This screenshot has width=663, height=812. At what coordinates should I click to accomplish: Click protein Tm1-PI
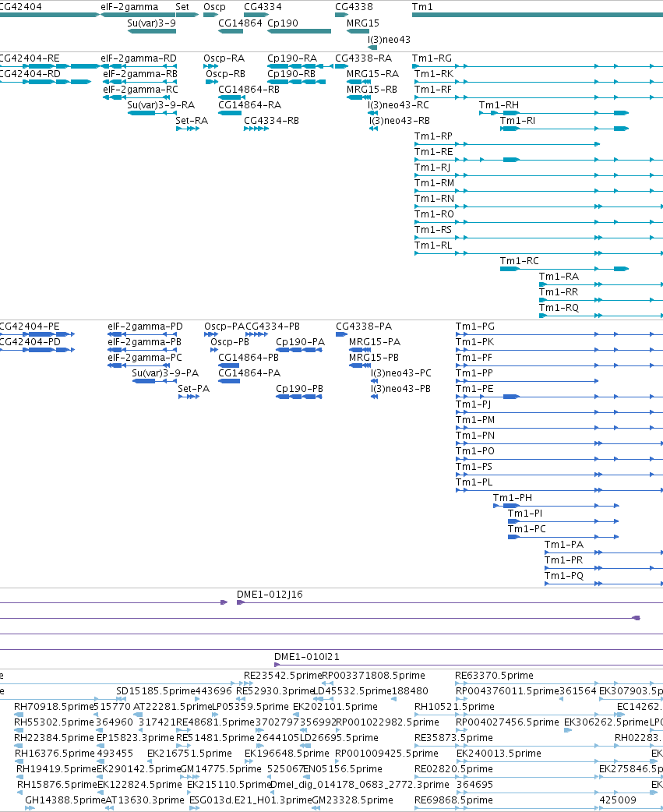click(x=525, y=514)
